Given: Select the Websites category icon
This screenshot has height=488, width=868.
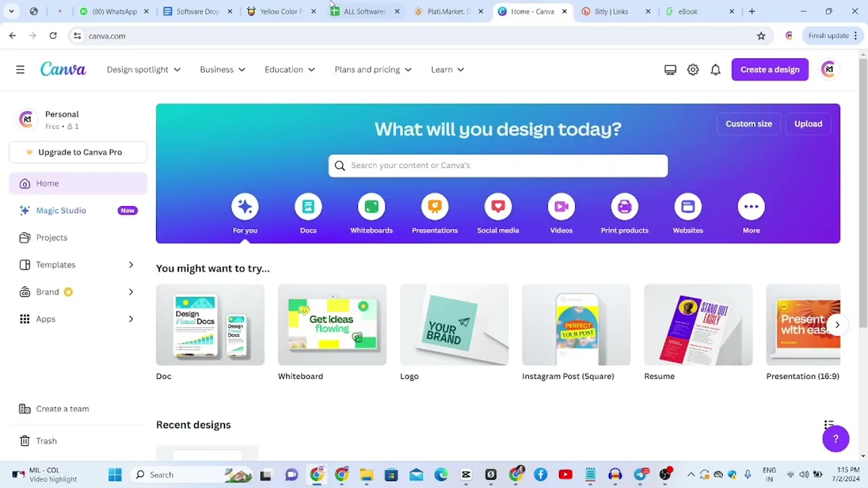Looking at the screenshot, I should click(x=688, y=207).
